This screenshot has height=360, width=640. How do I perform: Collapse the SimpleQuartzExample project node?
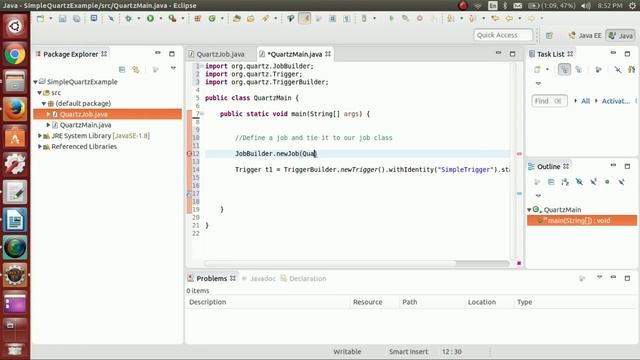[36, 82]
